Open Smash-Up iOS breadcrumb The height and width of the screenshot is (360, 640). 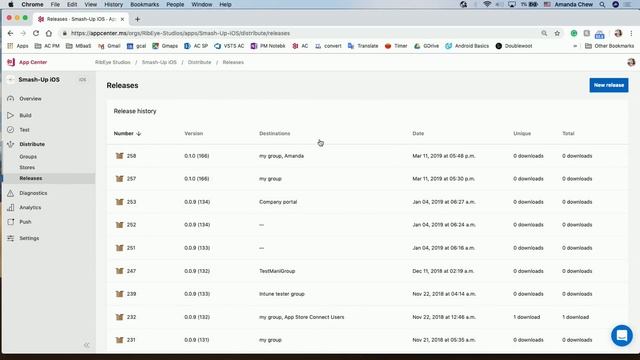click(x=159, y=62)
